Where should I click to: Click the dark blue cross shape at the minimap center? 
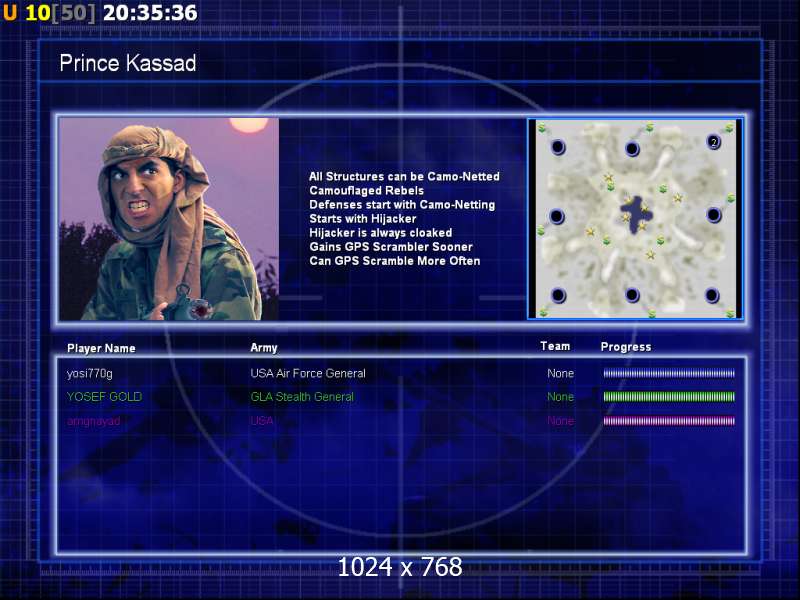click(636, 214)
